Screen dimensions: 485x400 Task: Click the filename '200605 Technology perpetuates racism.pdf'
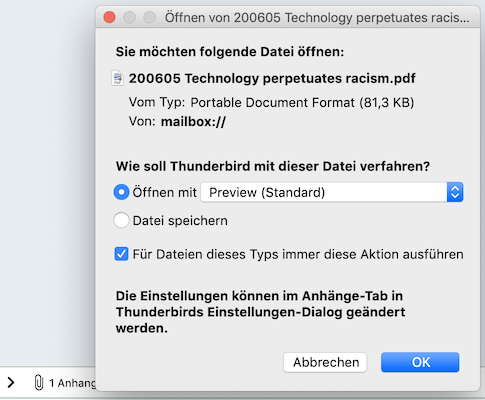tap(272, 79)
